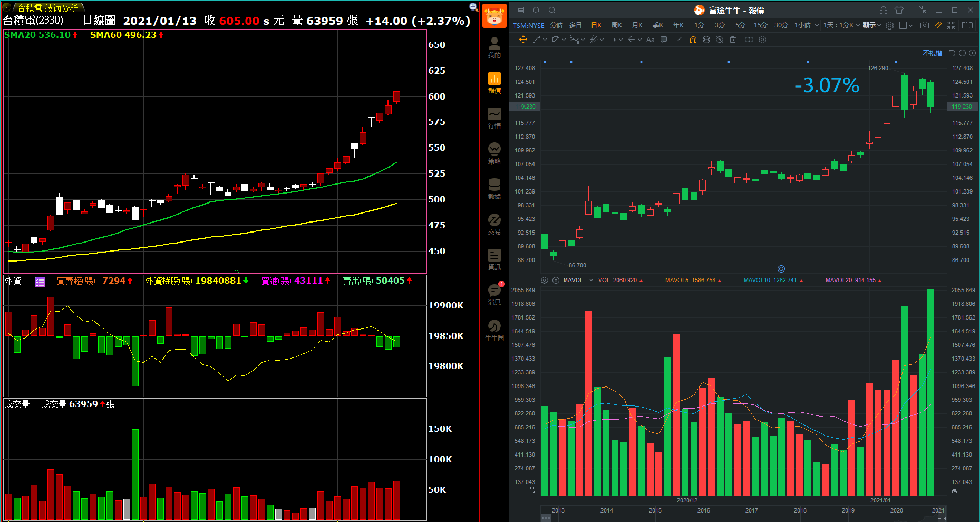Click the compact window mode icon
Screen dimensions: 980x522
click(923, 10)
